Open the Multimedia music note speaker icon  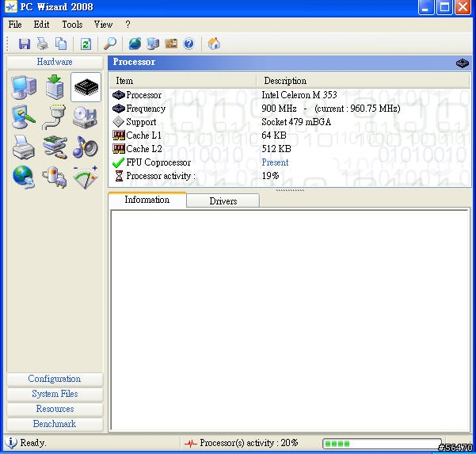click(x=86, y=147)
